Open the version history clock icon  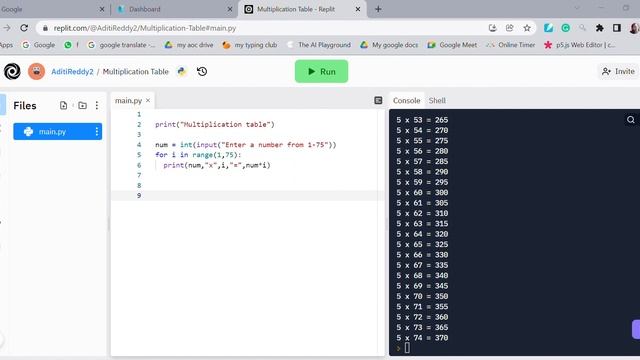pos(202,71)
